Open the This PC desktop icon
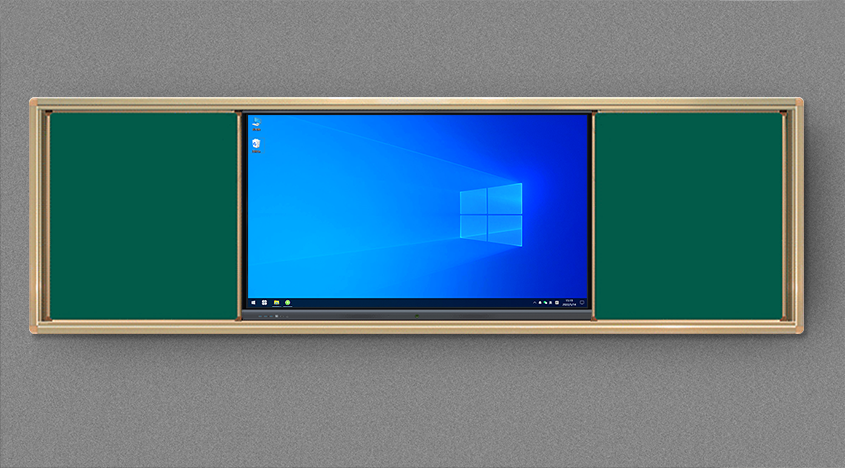This screenshot has width=845, height=468. (257, 123)
